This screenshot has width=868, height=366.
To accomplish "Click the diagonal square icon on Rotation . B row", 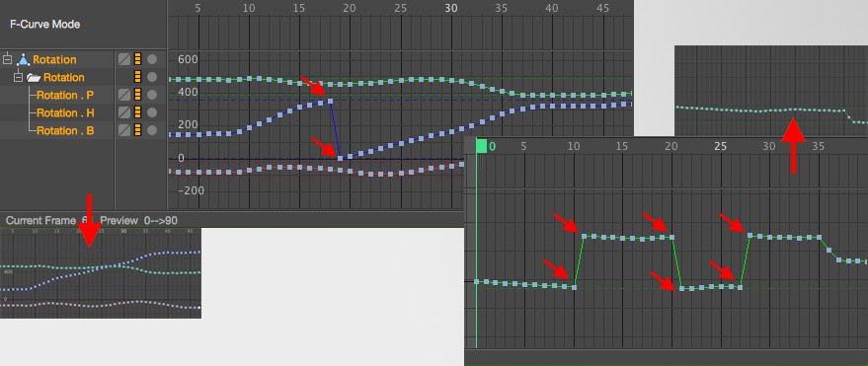I will click(x=124, y=130).
